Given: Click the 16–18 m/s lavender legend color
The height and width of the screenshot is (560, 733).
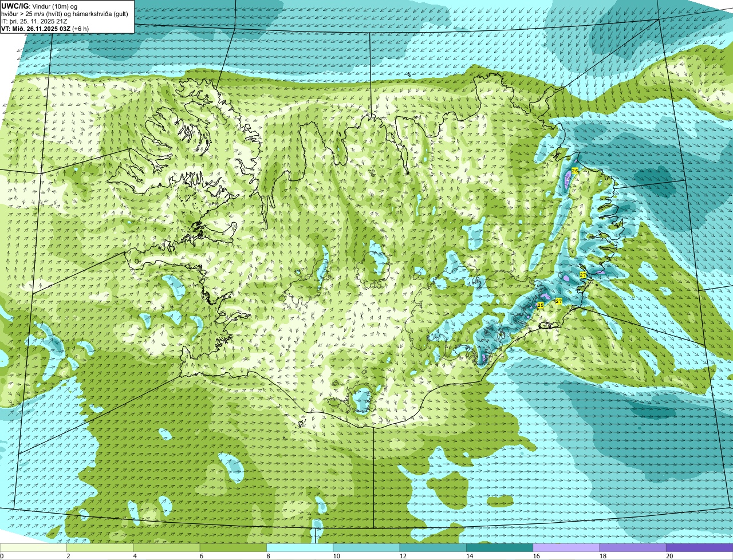Looking at the screenshot, I should (566, 547).
